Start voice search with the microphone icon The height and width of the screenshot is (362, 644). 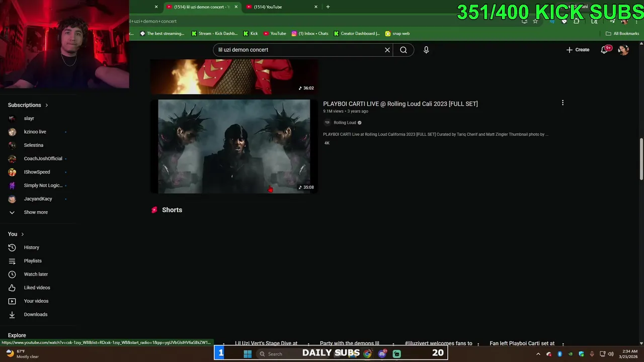pos(426,50)
